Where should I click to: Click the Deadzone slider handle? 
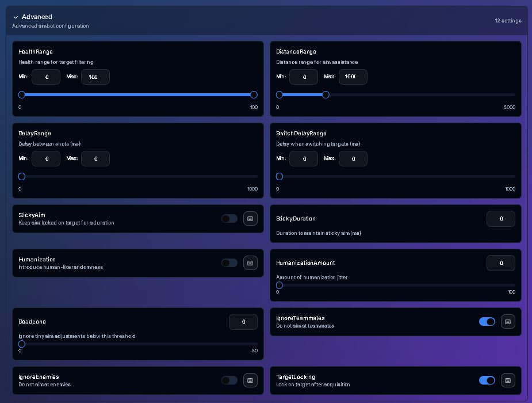pyautogui.click(x=22, y=344)
